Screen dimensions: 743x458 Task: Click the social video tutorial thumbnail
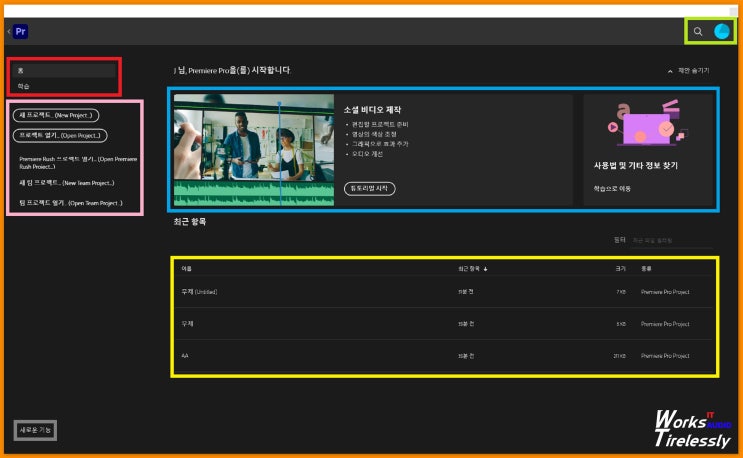point(254,150)
